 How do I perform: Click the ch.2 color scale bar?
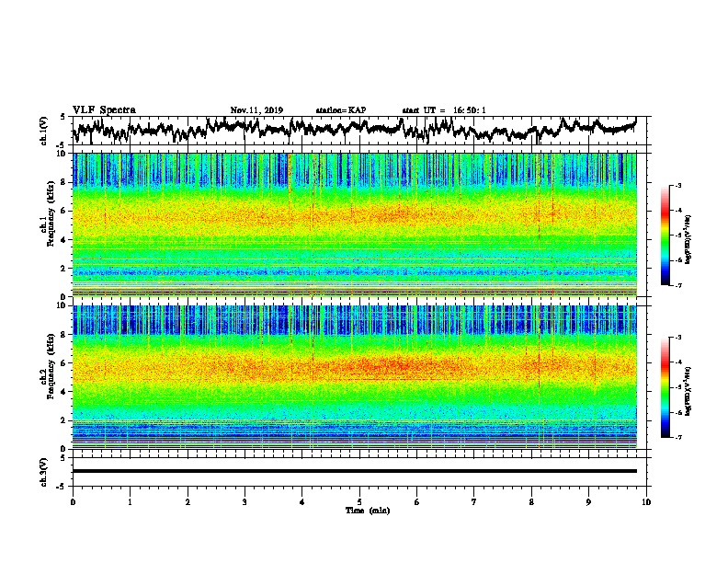tap(665, 387)
